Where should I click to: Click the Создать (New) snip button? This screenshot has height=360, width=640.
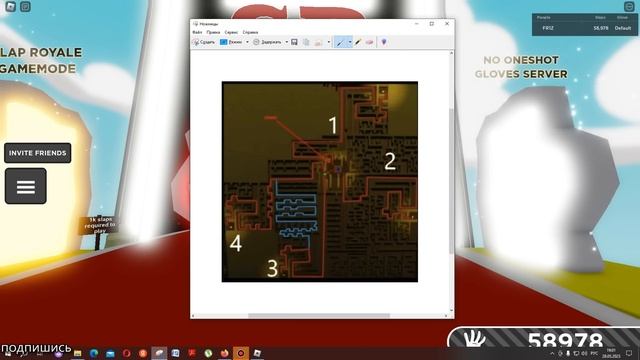tap(204, 42)
